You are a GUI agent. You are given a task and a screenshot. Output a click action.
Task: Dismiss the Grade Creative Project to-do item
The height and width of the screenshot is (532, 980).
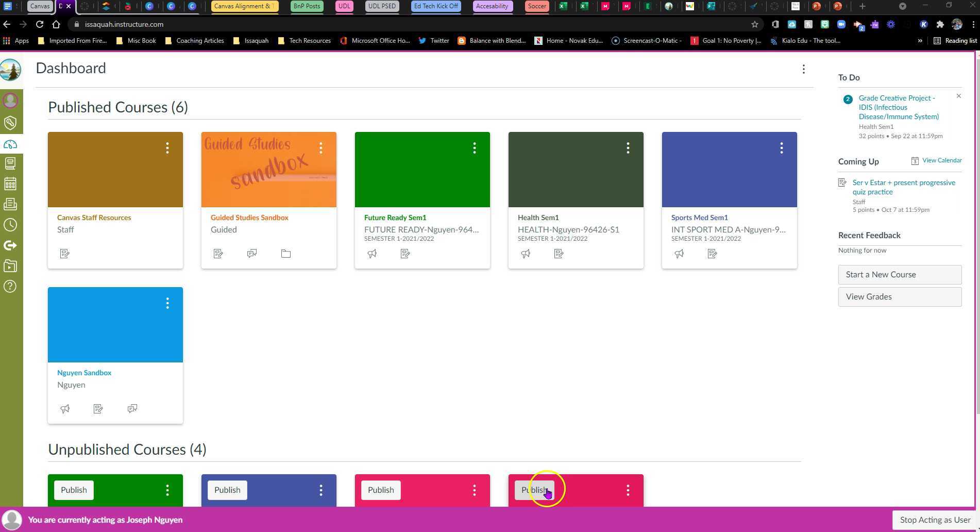958,96
